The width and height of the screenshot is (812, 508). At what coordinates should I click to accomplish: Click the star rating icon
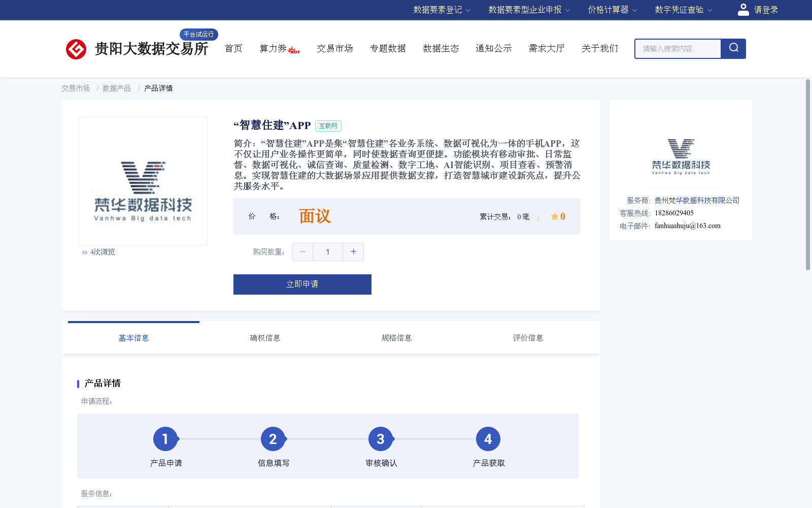point(555,216)
